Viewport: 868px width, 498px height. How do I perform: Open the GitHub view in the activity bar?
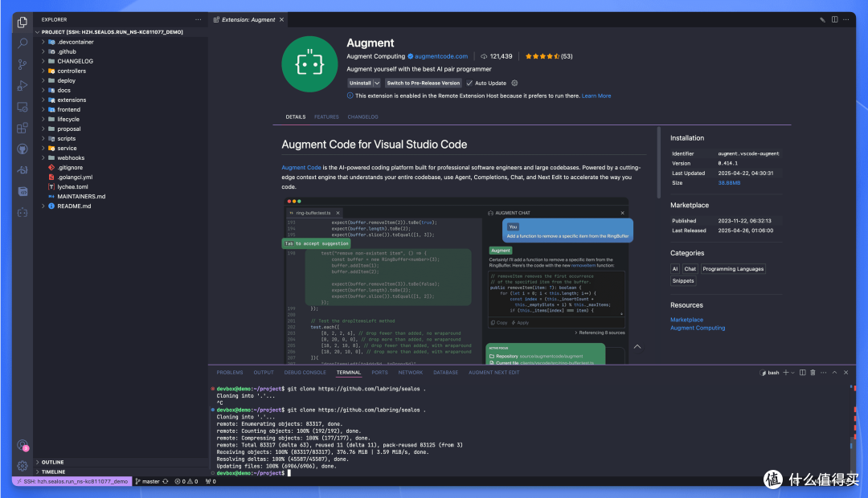[23, 149]
